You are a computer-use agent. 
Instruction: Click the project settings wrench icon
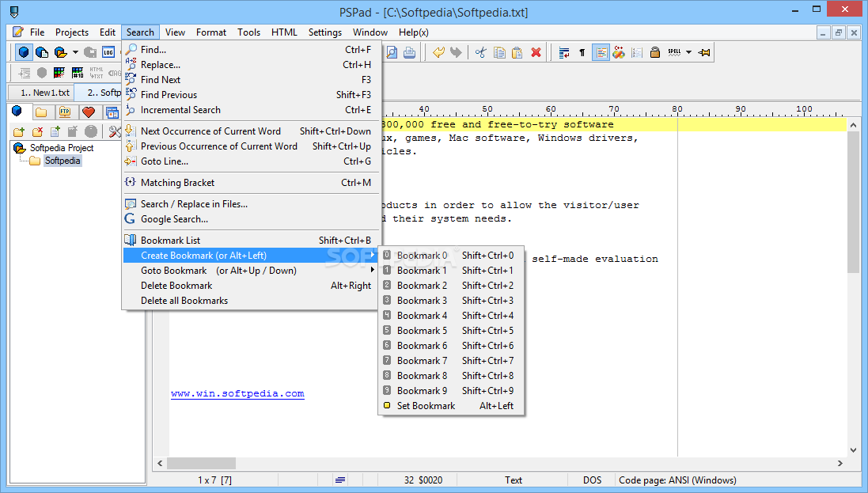click(x=115, y=131)
